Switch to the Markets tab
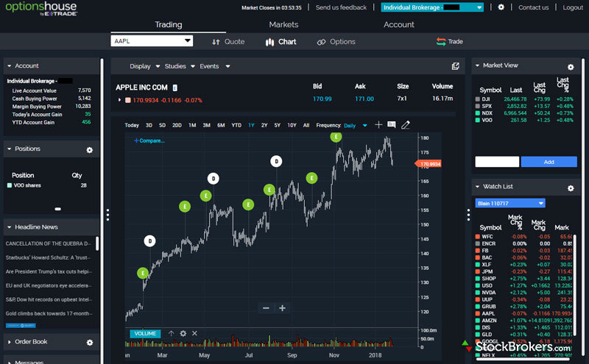 click(x=283, y=25)
